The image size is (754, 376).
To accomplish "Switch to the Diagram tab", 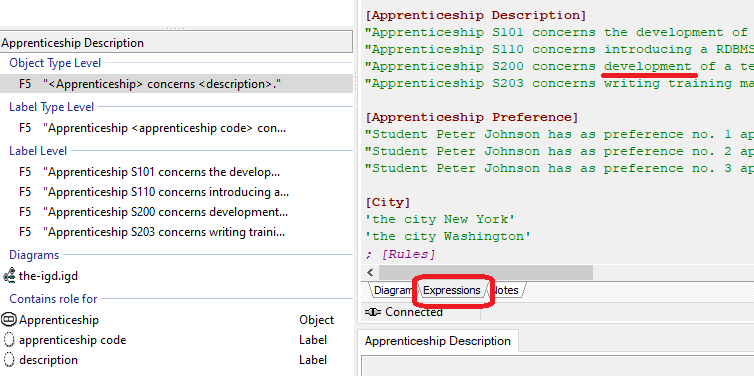I will [393, 290].
